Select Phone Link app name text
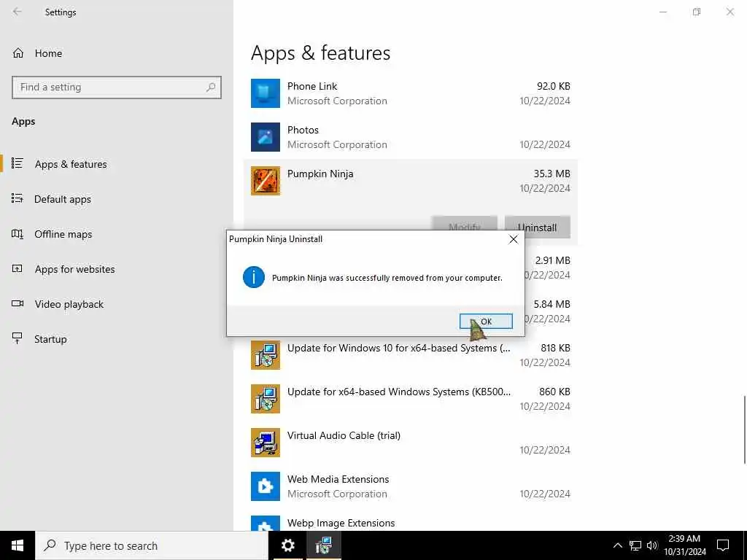 (x=312, y=86)
